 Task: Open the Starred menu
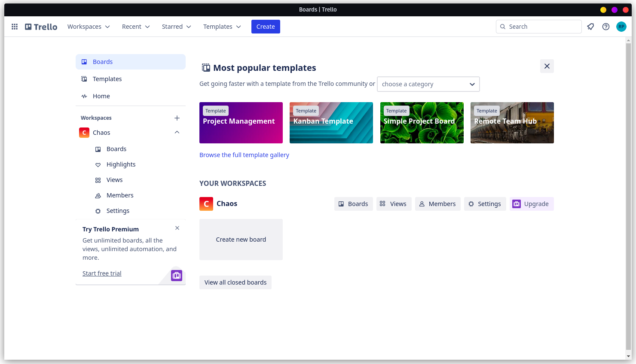click(176, 26)
